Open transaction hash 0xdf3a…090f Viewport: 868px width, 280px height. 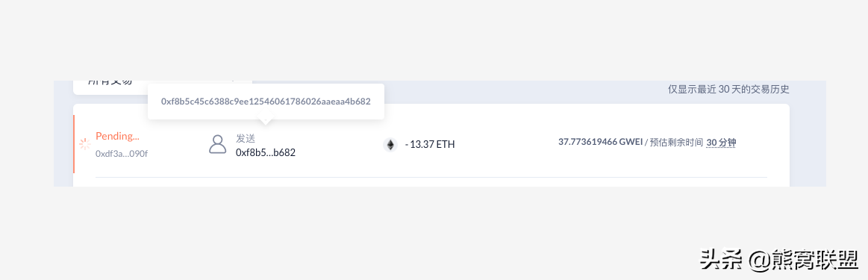(x=122, y=153)
